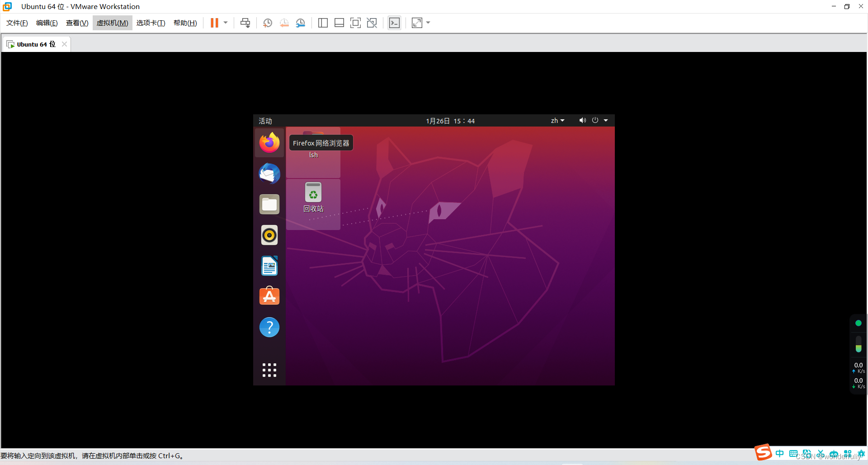
Task: Click the 活动 activities button
Action: tap(265, 121)
